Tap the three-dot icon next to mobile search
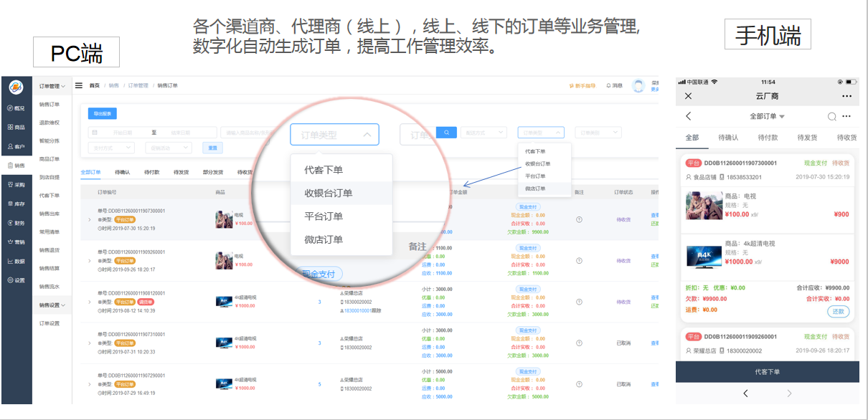The height and width of the screenshot is (420, 868). tap(846, 116)
